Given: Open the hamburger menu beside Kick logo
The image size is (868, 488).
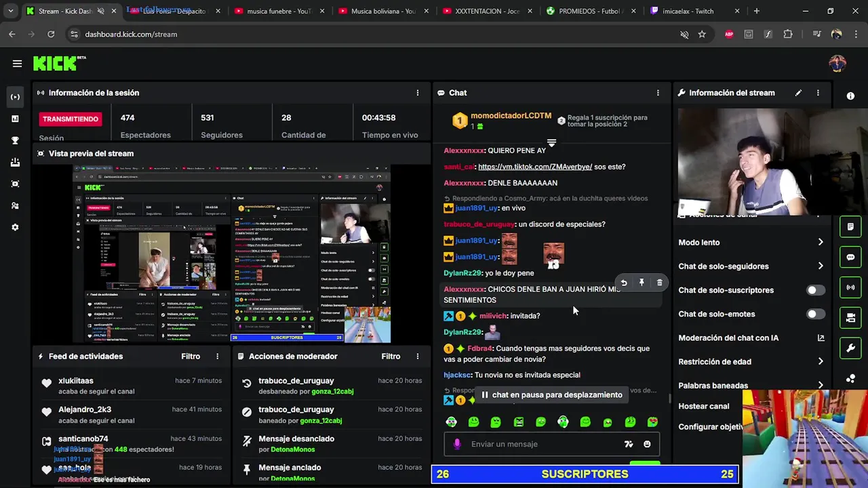Looking at the screenshot, I should 17,64.
